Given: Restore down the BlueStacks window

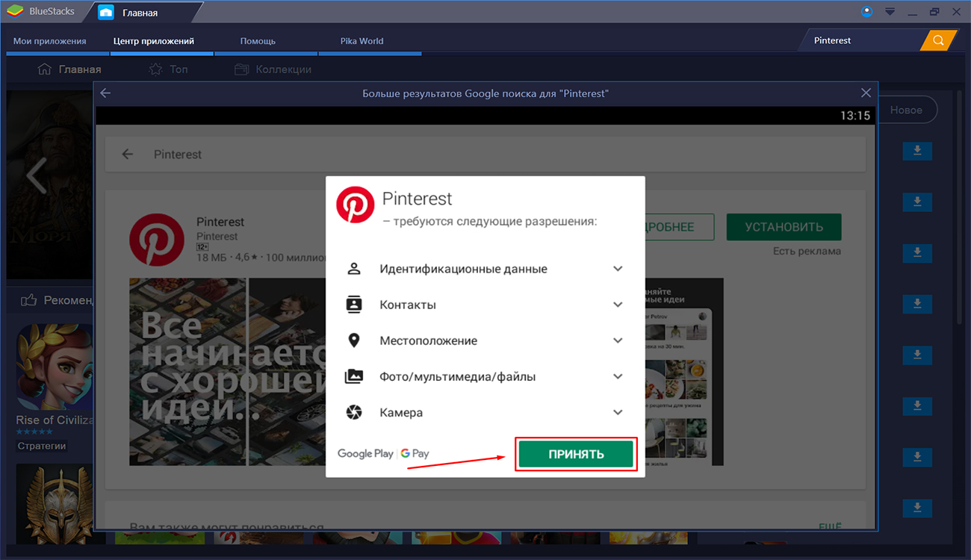Looking at the screenshot, I should (934, 12).
